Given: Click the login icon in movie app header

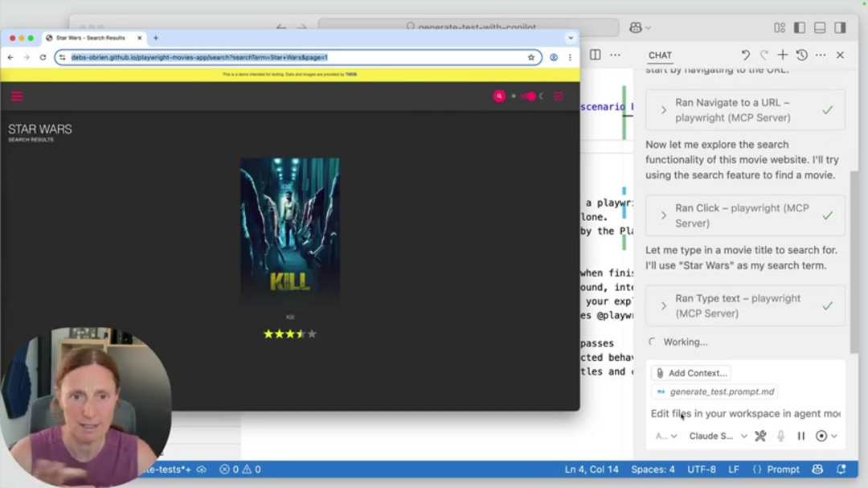Looking at the screenshot, I should pos(559,96).
